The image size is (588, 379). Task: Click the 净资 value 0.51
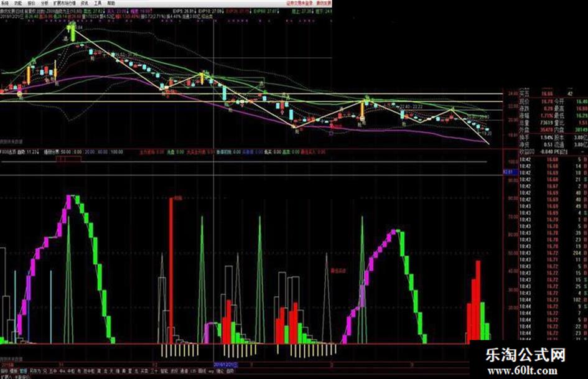point(548,144)
